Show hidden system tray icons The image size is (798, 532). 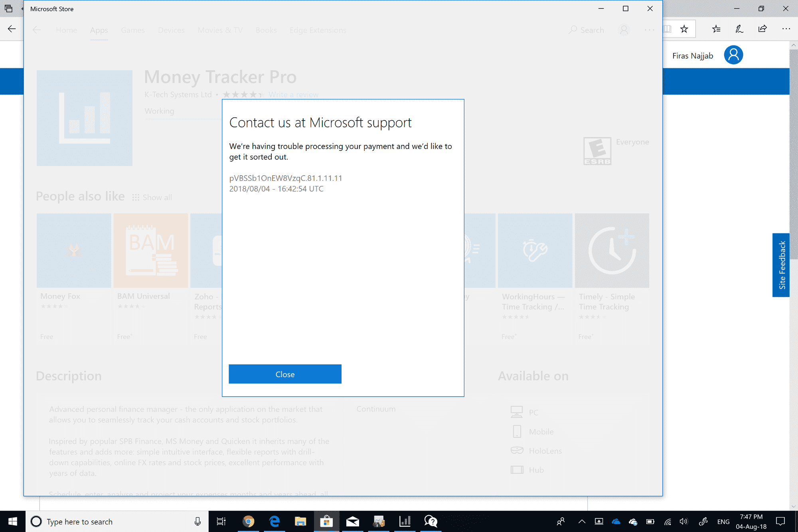(582, 521)
